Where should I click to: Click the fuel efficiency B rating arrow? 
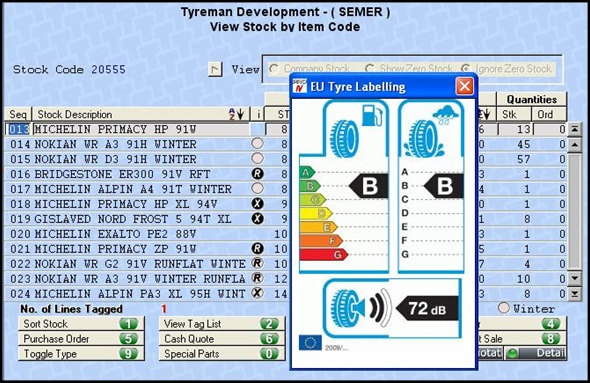[x=369, y=186]
